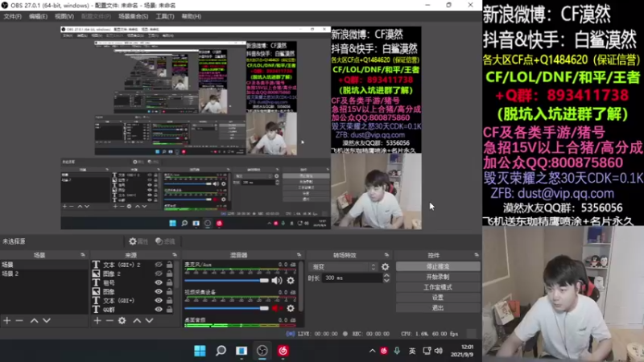This screenshot has height=362, width=644.
Task: Click OBS icon in taskbar
Action: coord(262,351)
